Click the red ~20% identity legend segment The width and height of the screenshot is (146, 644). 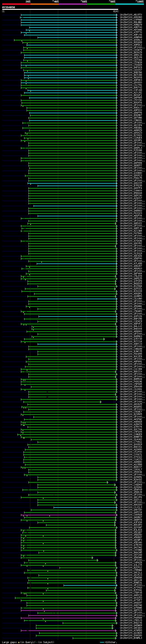[16, 4]
